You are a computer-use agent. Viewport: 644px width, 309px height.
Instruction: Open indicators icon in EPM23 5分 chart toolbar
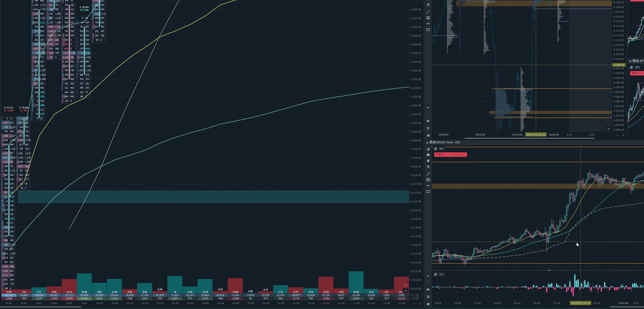pyautogui.click(x=428, y=149)
